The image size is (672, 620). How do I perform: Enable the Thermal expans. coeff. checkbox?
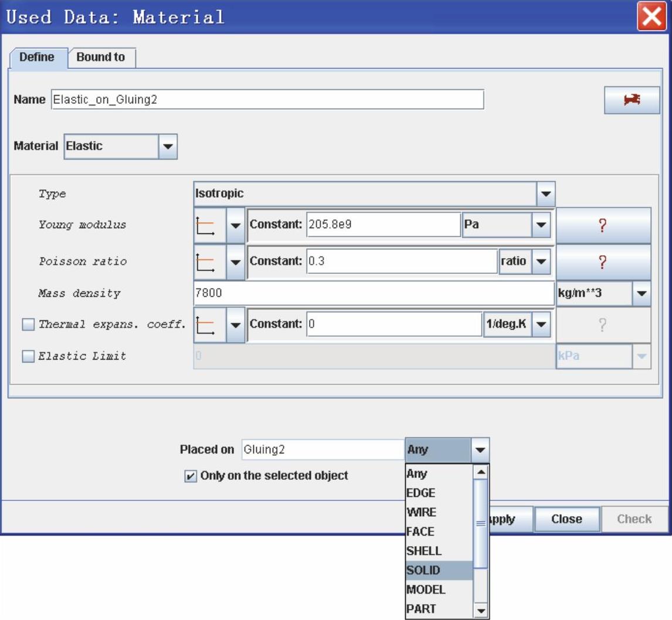tap(28, 324)
